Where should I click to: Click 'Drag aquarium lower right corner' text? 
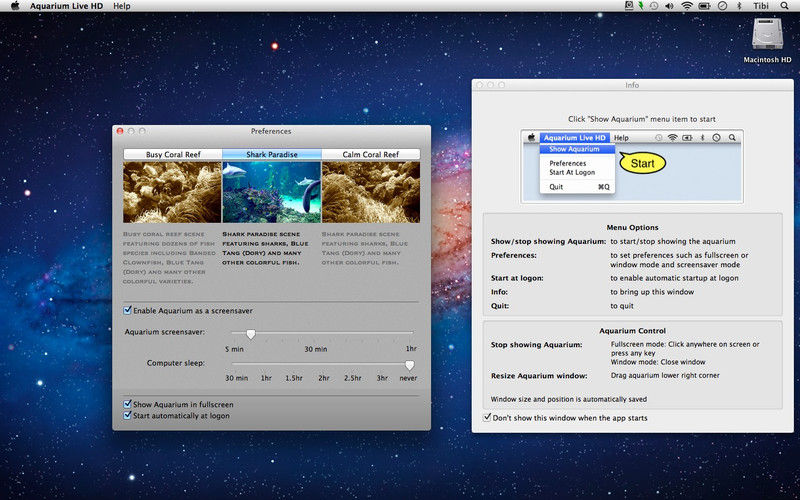(x=665, y=375)
